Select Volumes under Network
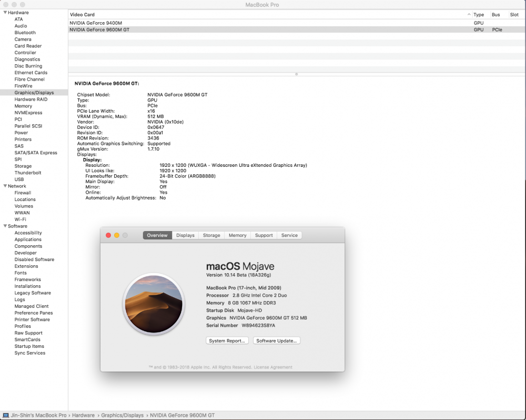 (24, 206)
